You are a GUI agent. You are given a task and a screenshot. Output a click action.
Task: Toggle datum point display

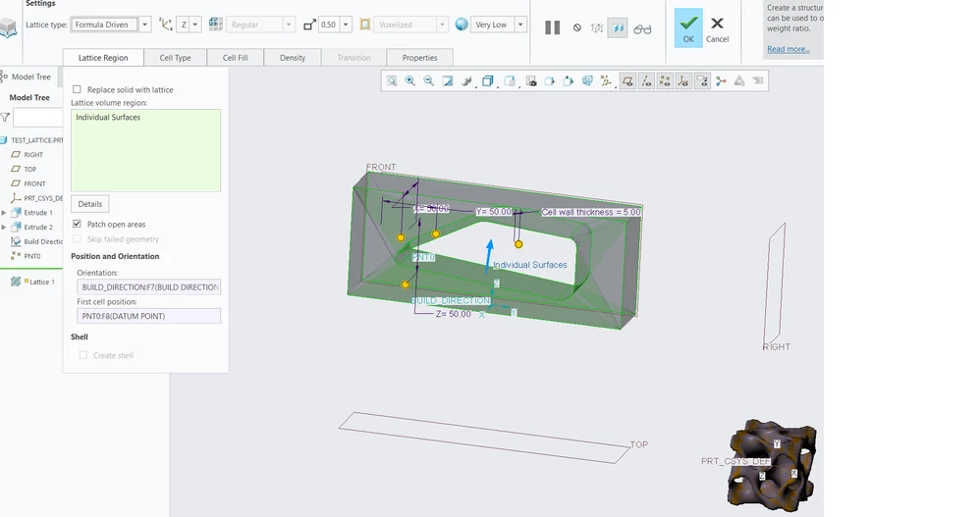(665, 81)
